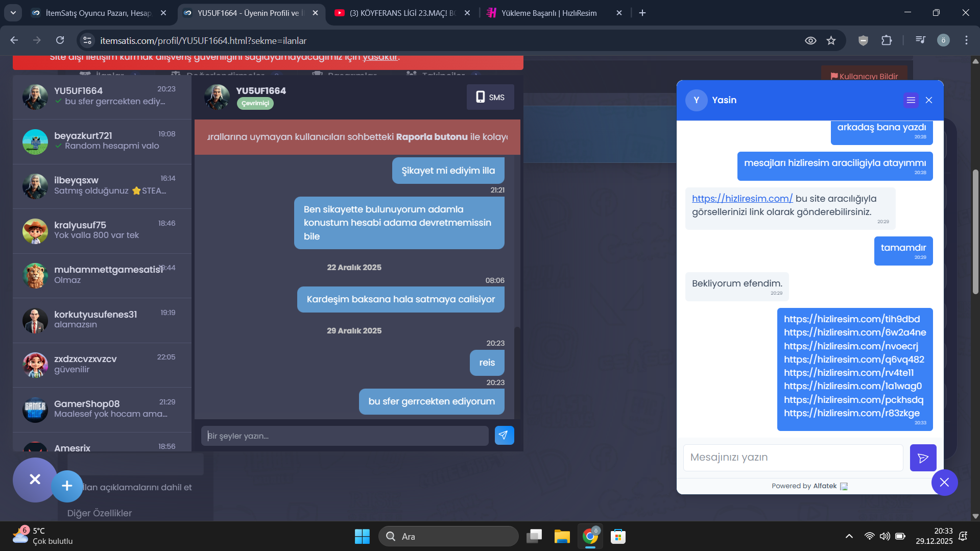Switch to KÖYFERANS LİGİ YouTube tab

point(403,13)
